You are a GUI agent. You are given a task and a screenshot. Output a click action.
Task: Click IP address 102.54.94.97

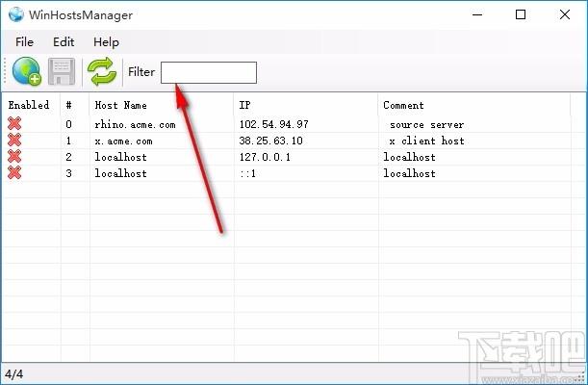tap(274, 124)
